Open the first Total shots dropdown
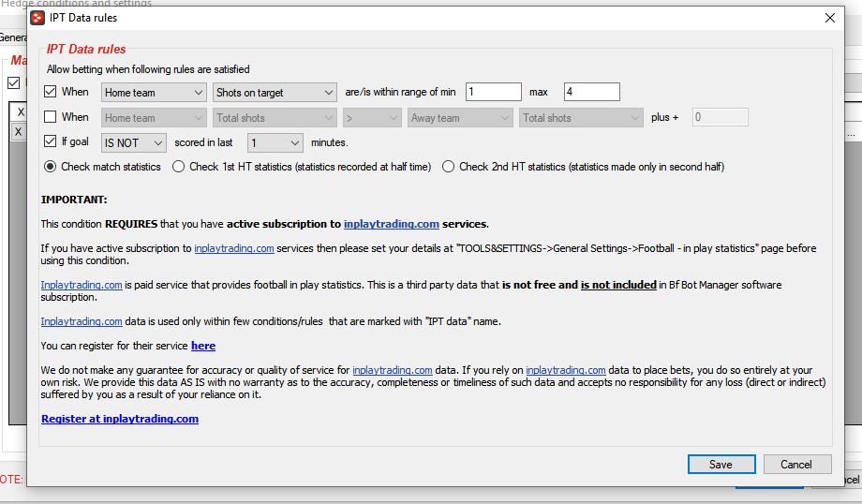This screenshot has height=504, width=862. 275,118
